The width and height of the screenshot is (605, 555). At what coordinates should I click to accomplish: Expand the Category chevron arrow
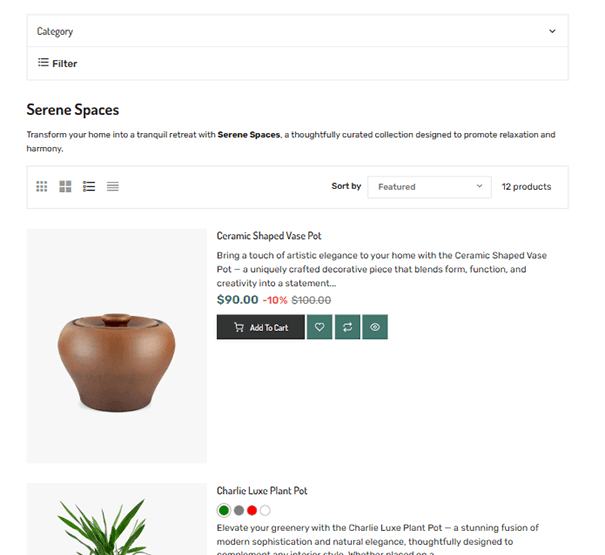coord(552,31)
